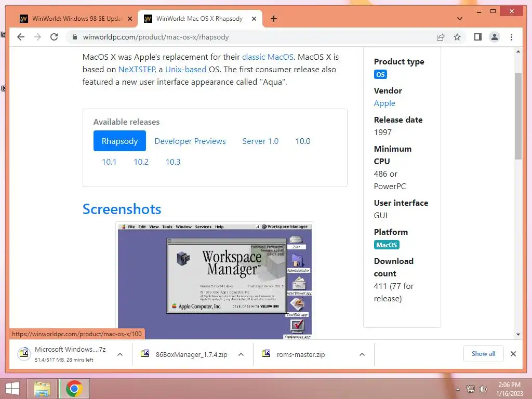Show all downloads
532x399 pixels.
pos(484,354)
